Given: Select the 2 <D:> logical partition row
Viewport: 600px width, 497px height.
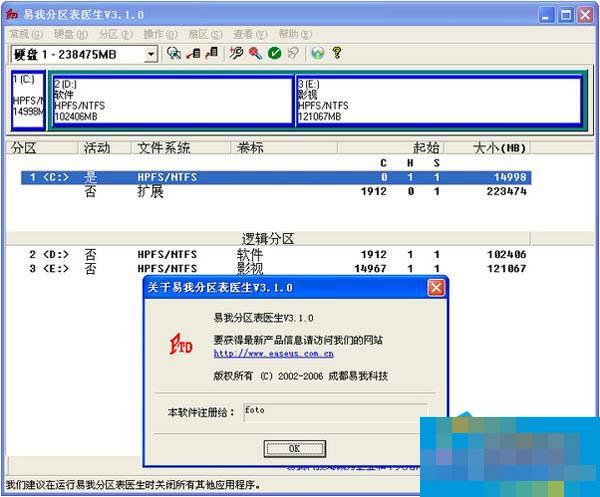Looking at the screenshot, I should coord(276,254).
